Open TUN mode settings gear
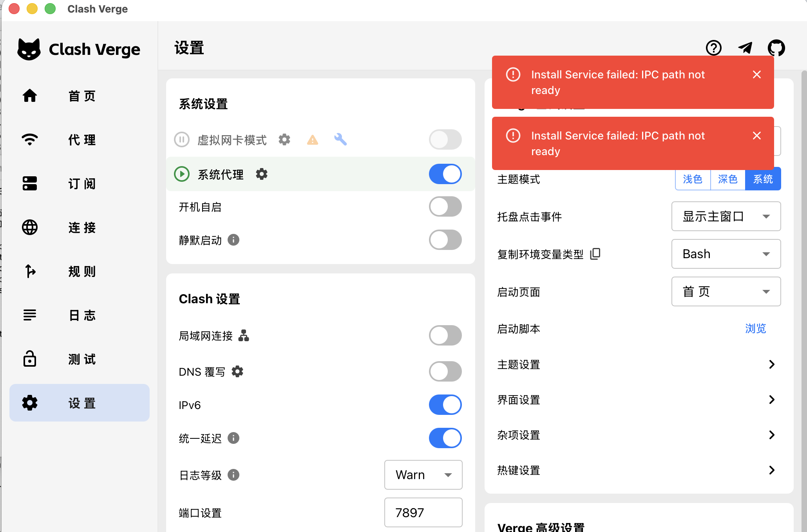Screen dimensions: 807x532 tap(284, 139)
